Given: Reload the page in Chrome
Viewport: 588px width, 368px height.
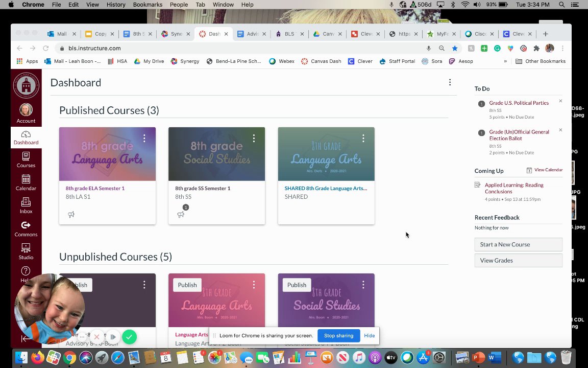Looking at the screenshot, I should pyautogui.click(x=46, y=48).
